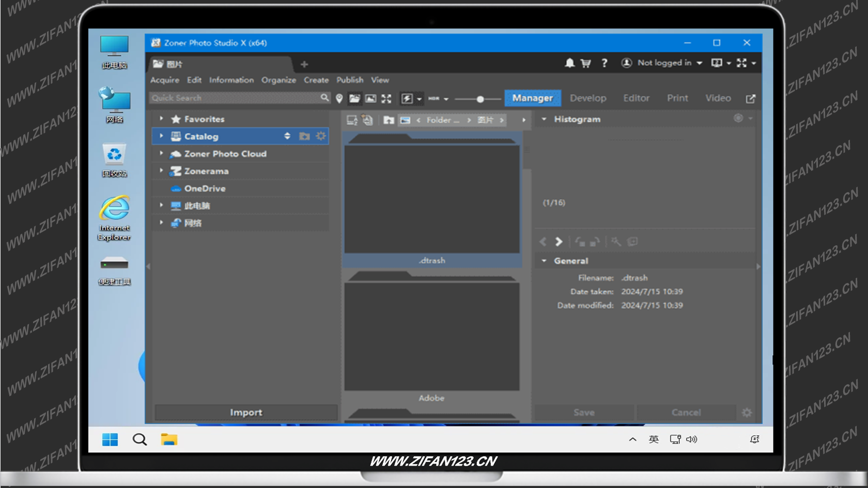The height and width of the screenshot is (488, 868).
Task: Click the quick edit lightning icon
Action: [407, 98]
